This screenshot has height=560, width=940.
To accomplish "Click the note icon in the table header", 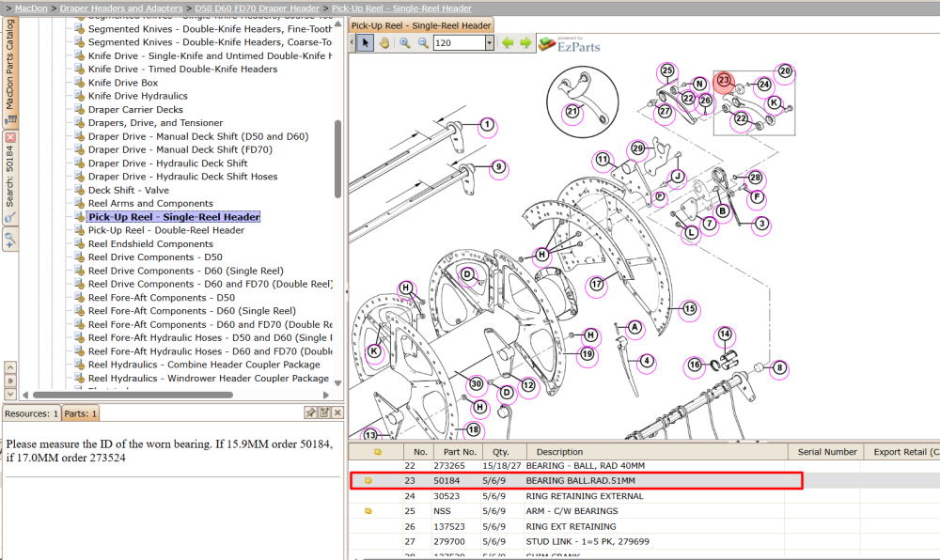I will (378, 452).
